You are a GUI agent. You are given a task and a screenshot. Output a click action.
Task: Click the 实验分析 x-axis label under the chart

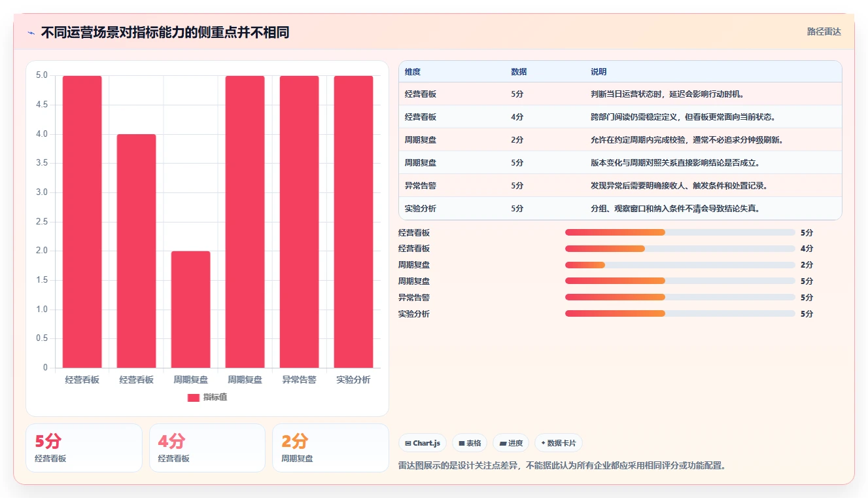354,380
